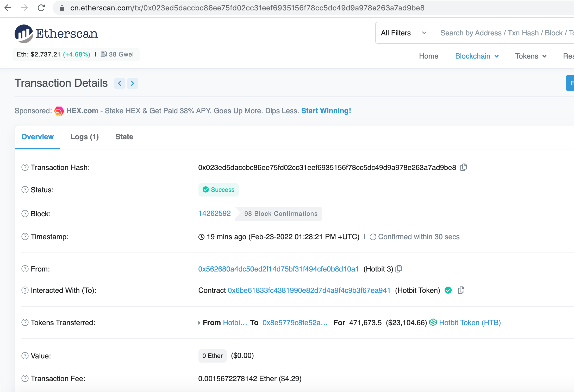This screenshot has width=574, height=392.
Task: Copy the transaction hash to clipboard
Action: pyautogui.click(x=463, y=167)
